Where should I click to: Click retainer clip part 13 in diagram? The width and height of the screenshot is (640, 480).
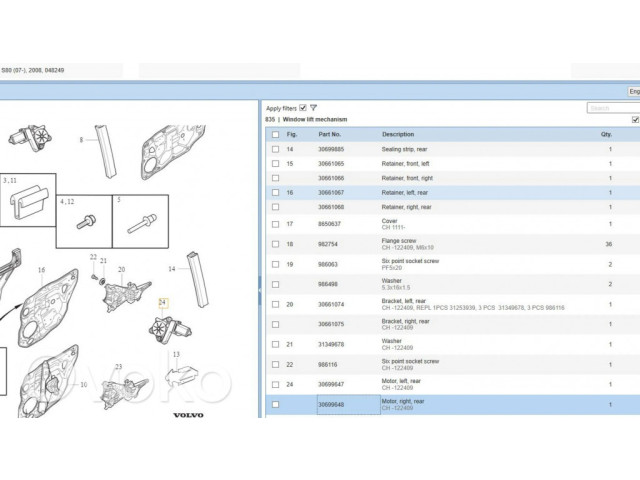pyautogui.click(x=178, y=374)
